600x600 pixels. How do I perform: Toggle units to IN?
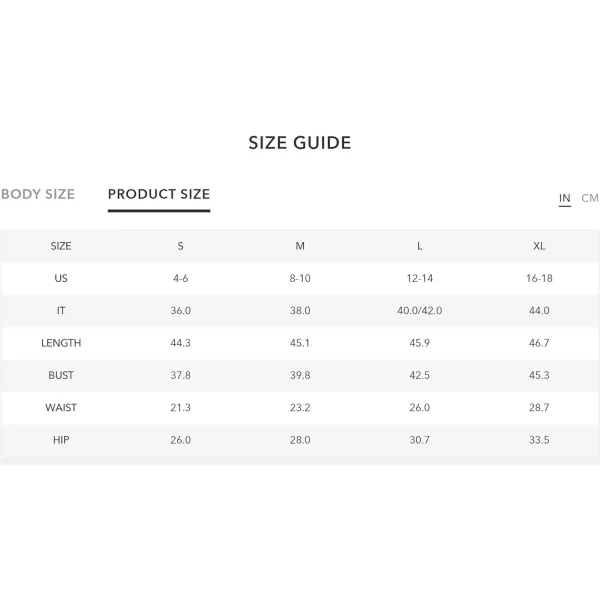point(564,198)
